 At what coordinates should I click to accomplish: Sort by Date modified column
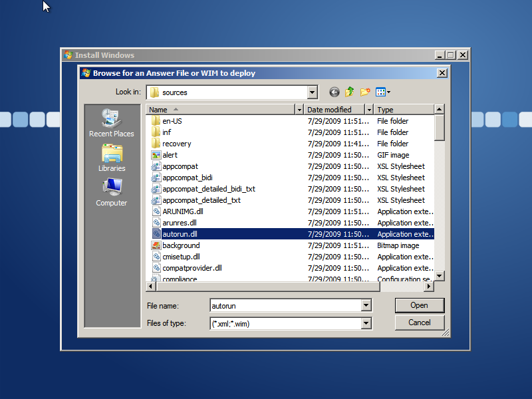[x=334, y=110]
